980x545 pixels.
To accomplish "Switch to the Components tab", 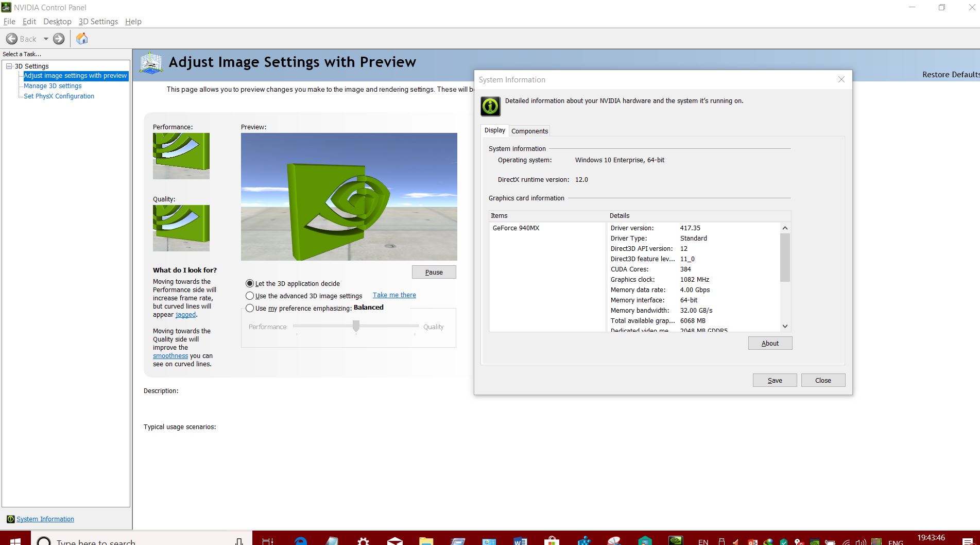I will point(529,131).
